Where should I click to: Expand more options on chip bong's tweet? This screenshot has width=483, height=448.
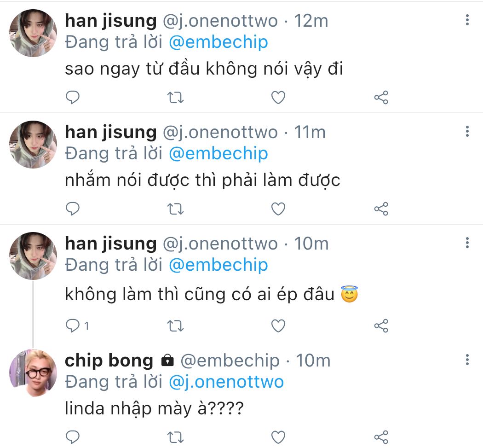[467, 360]
